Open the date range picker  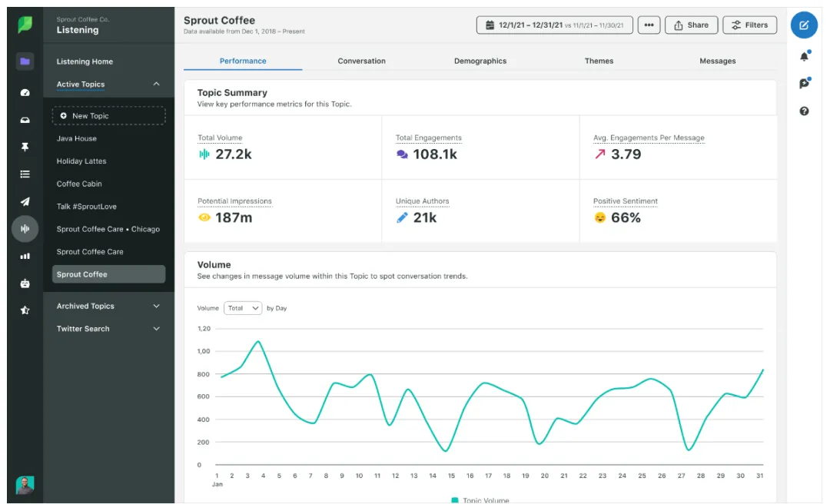point(554,25)
